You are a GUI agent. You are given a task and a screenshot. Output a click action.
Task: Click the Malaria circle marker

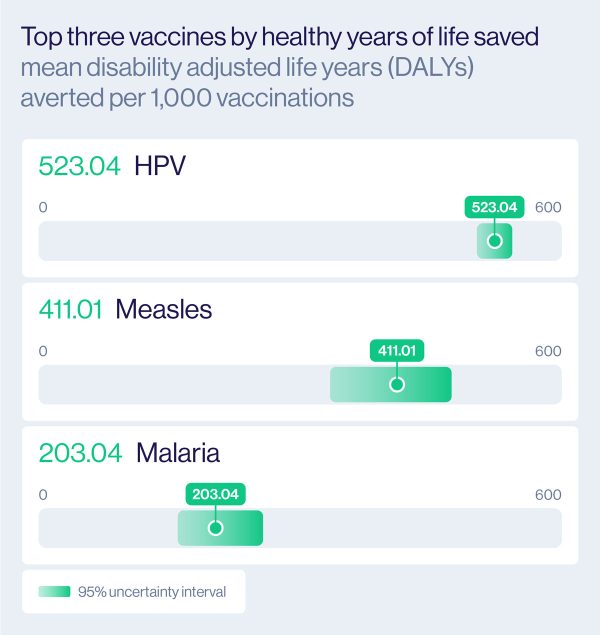tap(215, 528)
